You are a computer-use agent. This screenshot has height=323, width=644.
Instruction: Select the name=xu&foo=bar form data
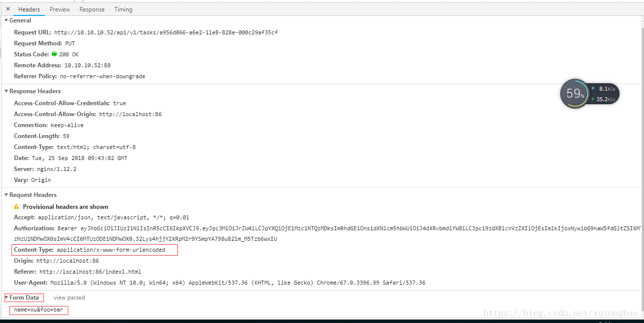pyautogui.click(x=38, y=310)
